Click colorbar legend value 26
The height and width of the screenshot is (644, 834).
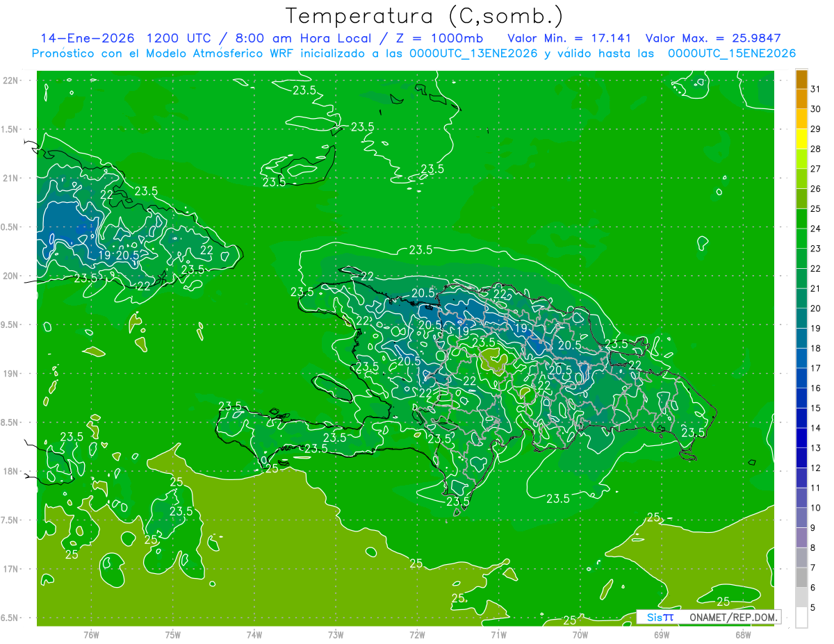point(816,188)
